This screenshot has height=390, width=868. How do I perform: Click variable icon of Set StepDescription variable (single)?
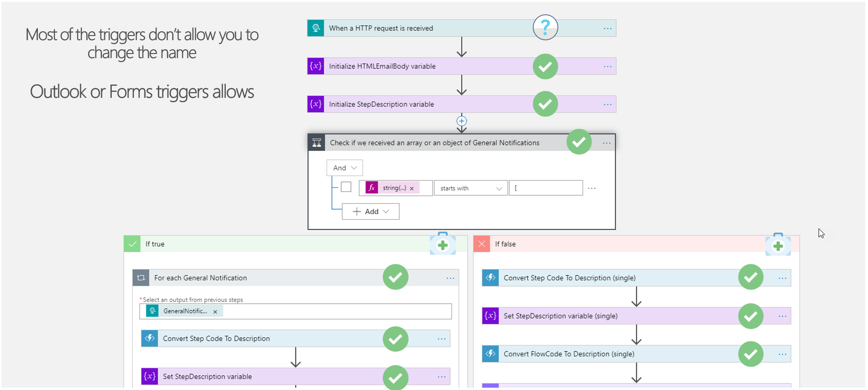[x=490, y=316]
